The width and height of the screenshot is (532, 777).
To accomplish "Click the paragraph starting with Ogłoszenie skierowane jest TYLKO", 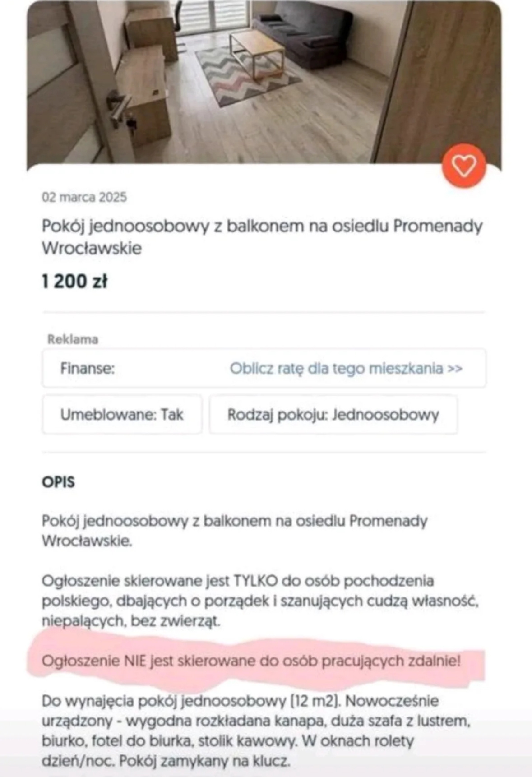I will tap(259, 601).
